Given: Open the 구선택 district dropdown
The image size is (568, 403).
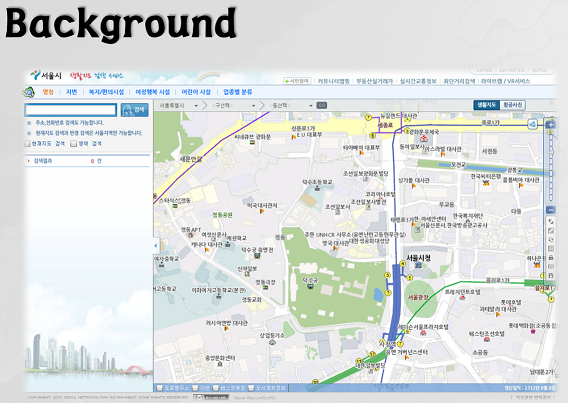Looking at the screenshot, I should 234,106.
